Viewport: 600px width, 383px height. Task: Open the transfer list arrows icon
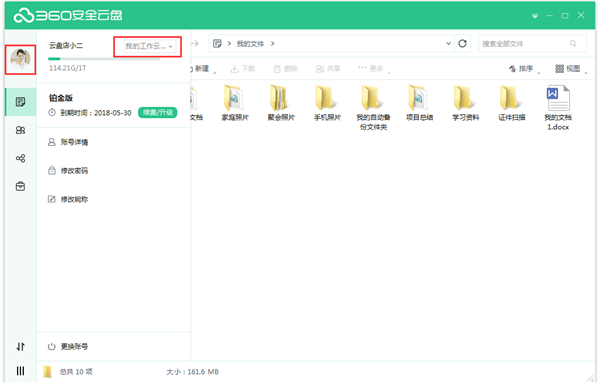pyautogui.click(x=20, y=347)
